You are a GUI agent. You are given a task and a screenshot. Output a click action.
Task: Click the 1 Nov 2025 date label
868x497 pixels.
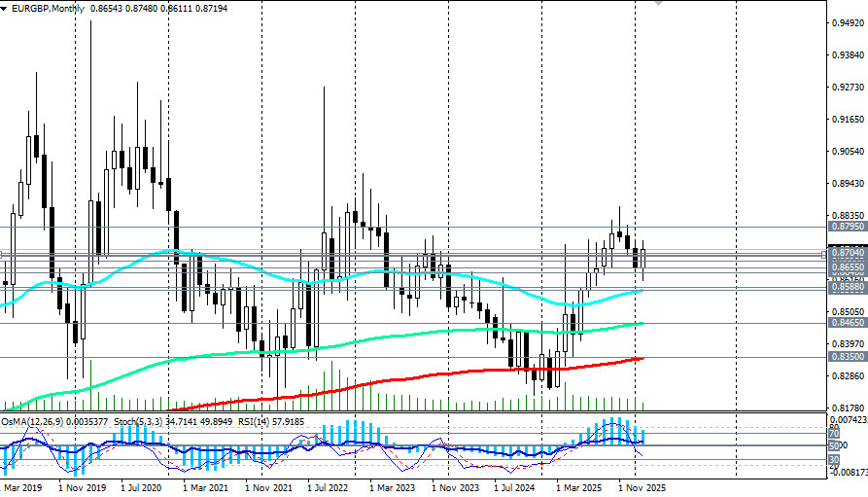(642, 488)
